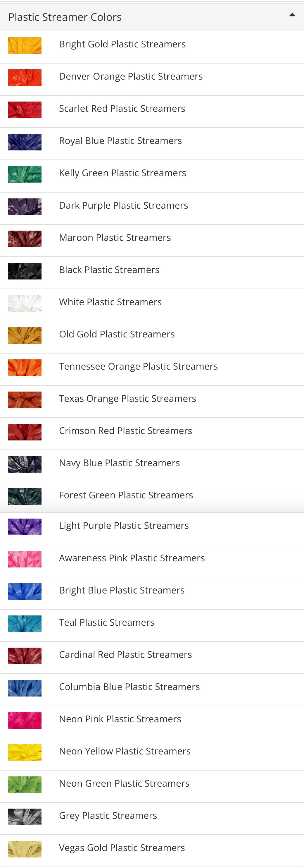Viewport: 304px width, 868px height.
Task: Go to Maroon Plastic Streamers
Action: point(115,238)
